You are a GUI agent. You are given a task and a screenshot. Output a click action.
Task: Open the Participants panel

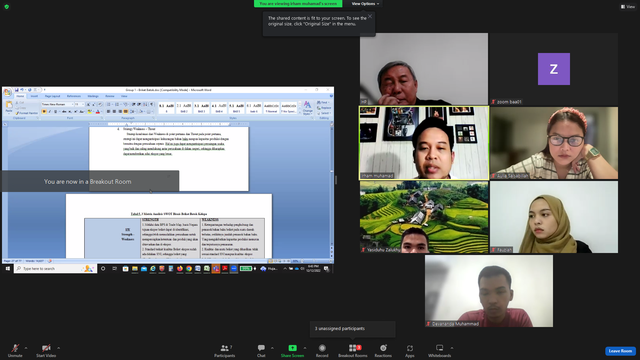coord(224,350)
